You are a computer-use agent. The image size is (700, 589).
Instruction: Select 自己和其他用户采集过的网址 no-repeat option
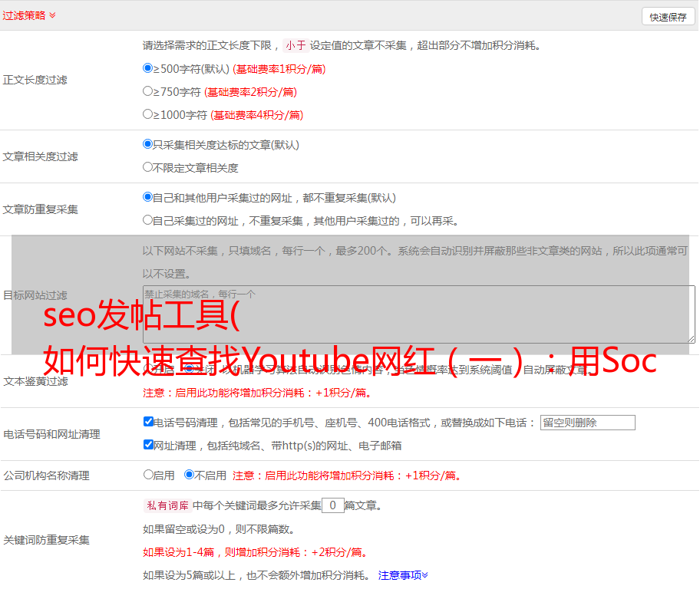[x=148, y=197]
